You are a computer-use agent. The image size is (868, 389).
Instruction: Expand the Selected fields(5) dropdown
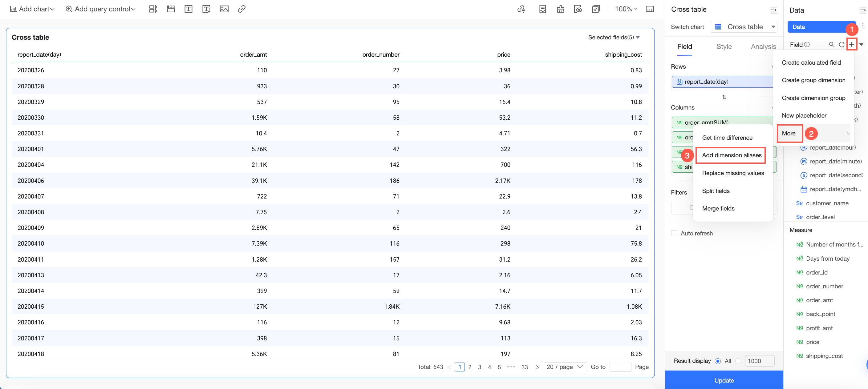click(614, 37)
